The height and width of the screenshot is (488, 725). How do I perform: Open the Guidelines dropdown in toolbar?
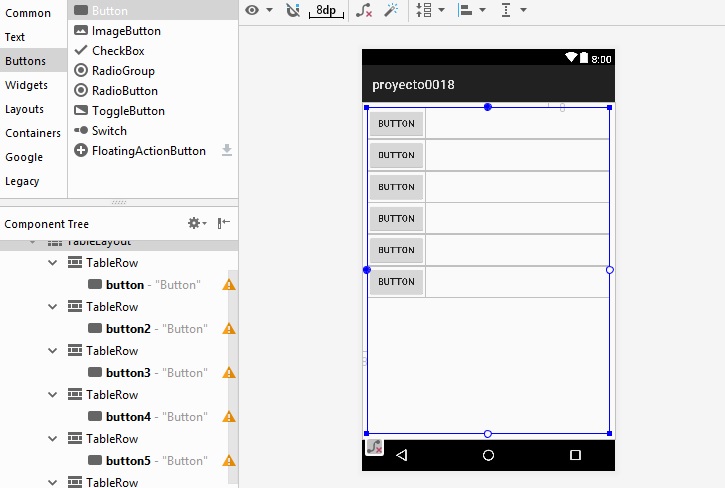coord(512,10)
